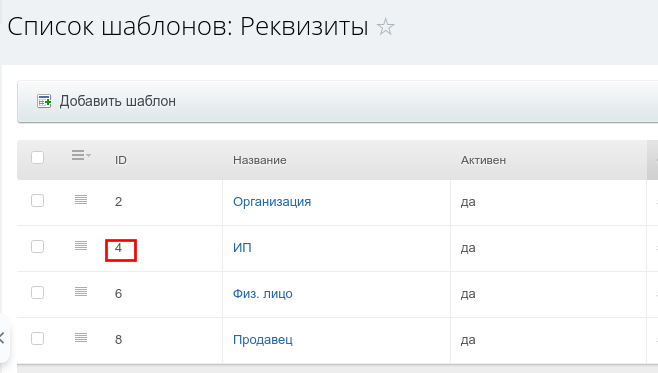Sort by Название column header
This screenshot has width=658, height=373.
pyautogui.click(x=259, y=160)
